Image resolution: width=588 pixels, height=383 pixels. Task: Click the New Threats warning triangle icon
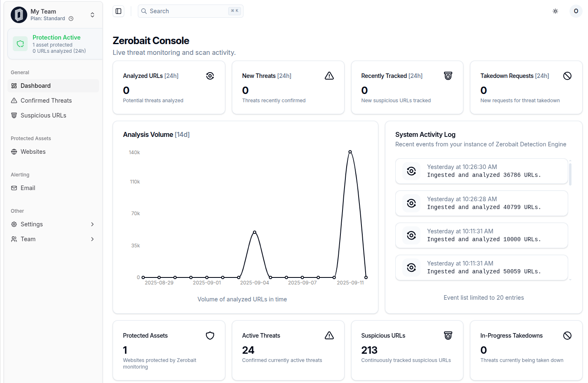click(329, 76)
